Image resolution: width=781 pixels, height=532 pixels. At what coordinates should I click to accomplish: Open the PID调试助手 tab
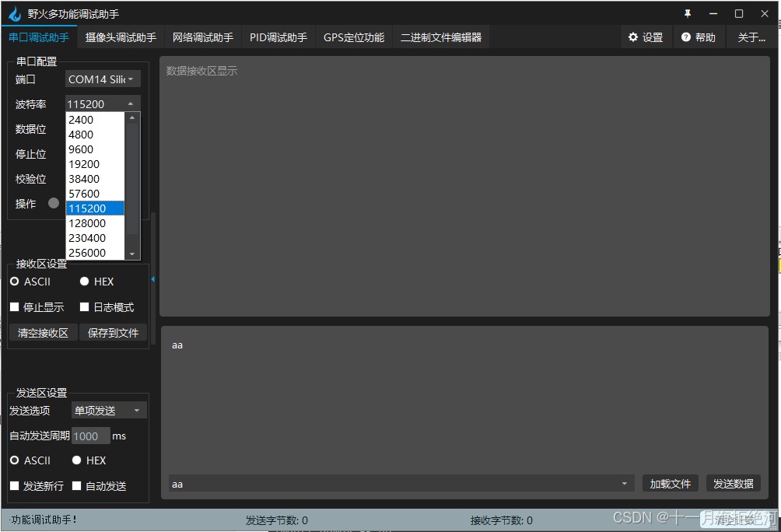(278, 37)
